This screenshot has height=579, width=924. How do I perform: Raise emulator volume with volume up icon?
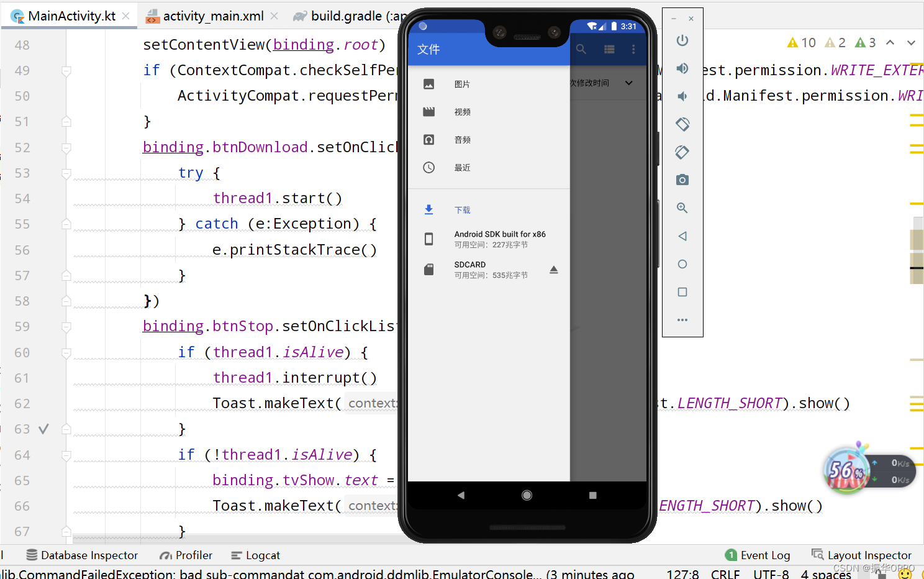point(682,68)
